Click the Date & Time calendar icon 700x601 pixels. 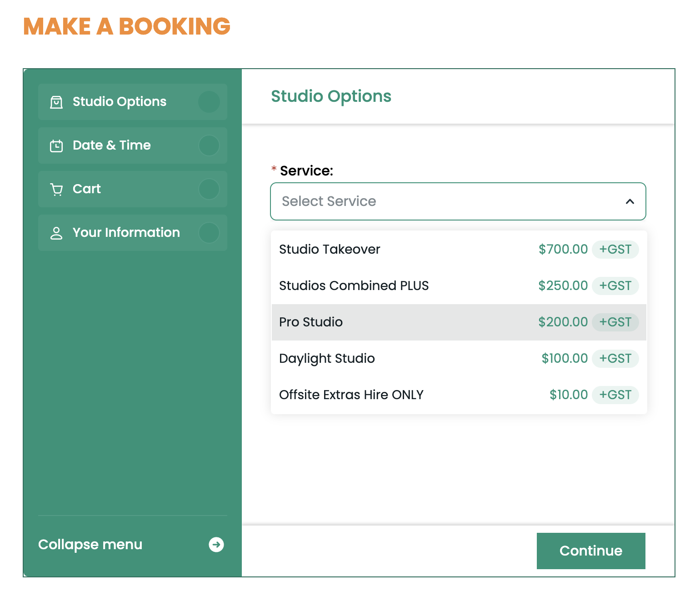coord(56,145)
